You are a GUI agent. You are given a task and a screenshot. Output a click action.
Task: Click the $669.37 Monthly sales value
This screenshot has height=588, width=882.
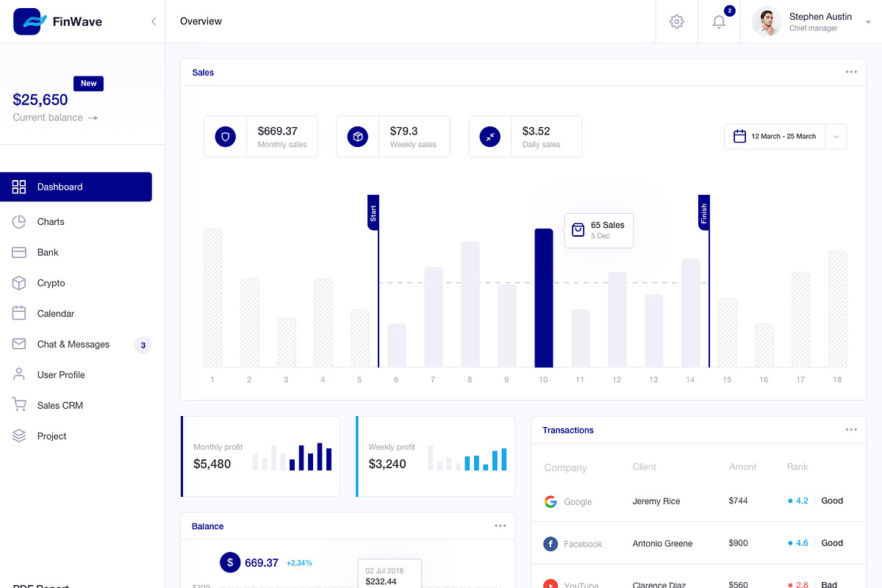click(277, 131)
